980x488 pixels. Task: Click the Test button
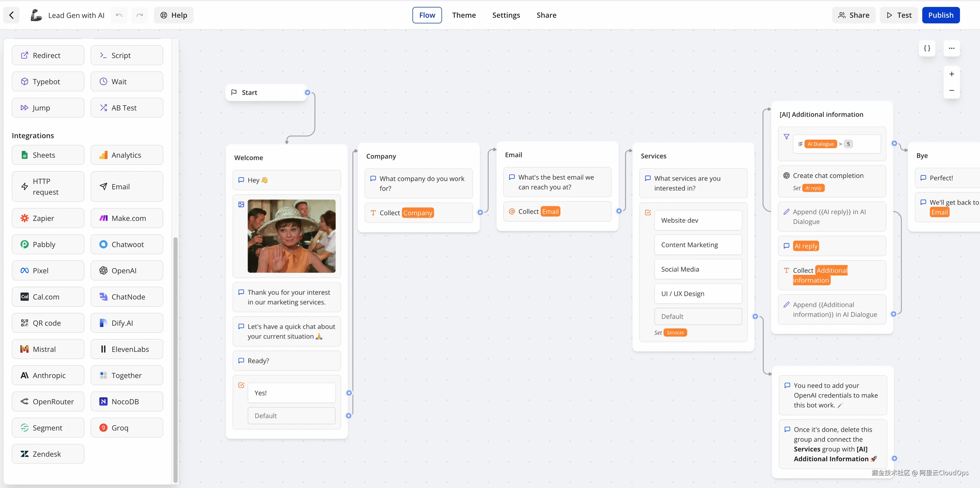899,15
